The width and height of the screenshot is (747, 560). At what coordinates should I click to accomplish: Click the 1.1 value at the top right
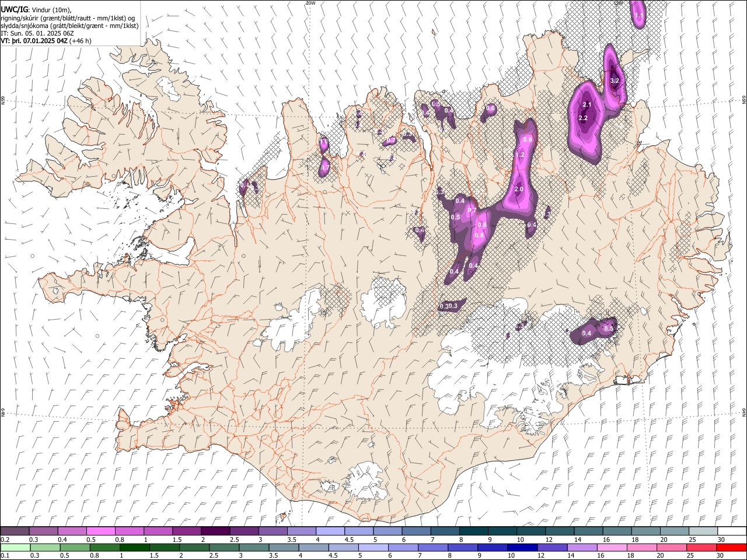639,16
